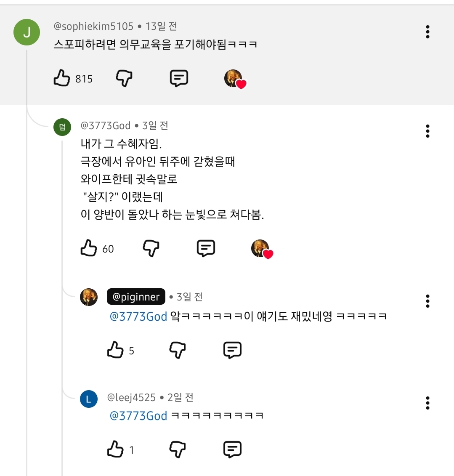Open the @leej4525 username link
Viewport: 454px width, 476px height.
(131, 397)
